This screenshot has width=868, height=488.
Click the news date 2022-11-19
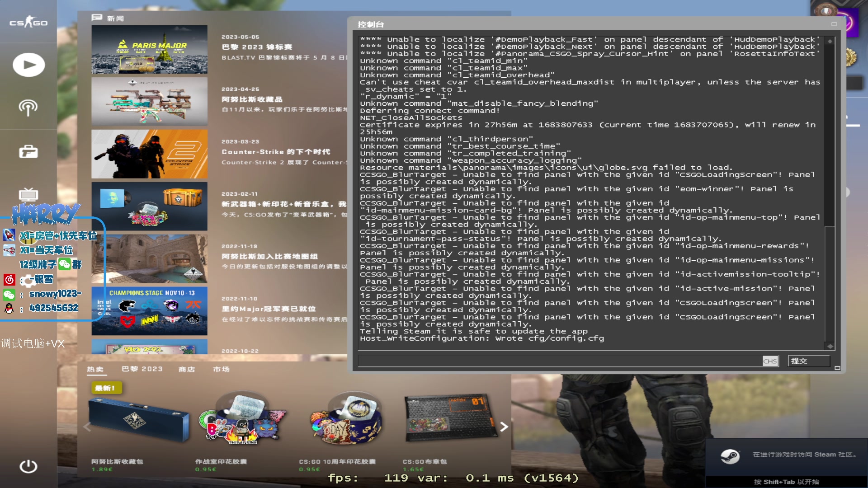240,247
